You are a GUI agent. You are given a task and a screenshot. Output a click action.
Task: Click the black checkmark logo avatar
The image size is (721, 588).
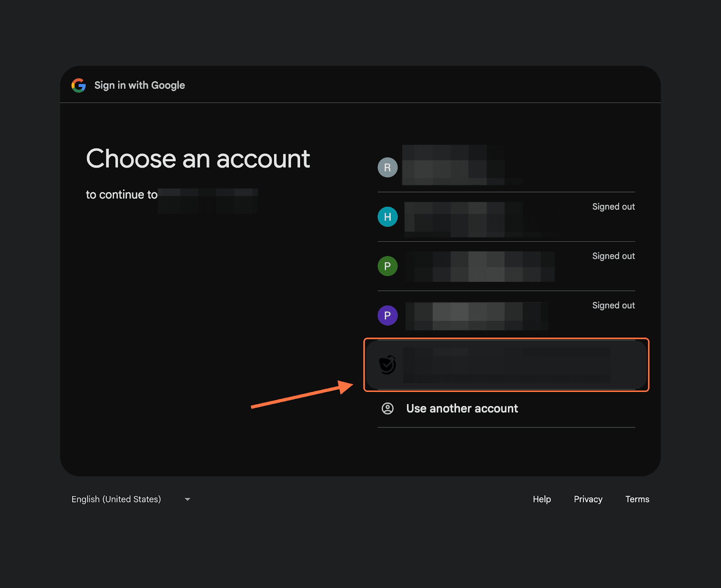(x=387, y=365)
